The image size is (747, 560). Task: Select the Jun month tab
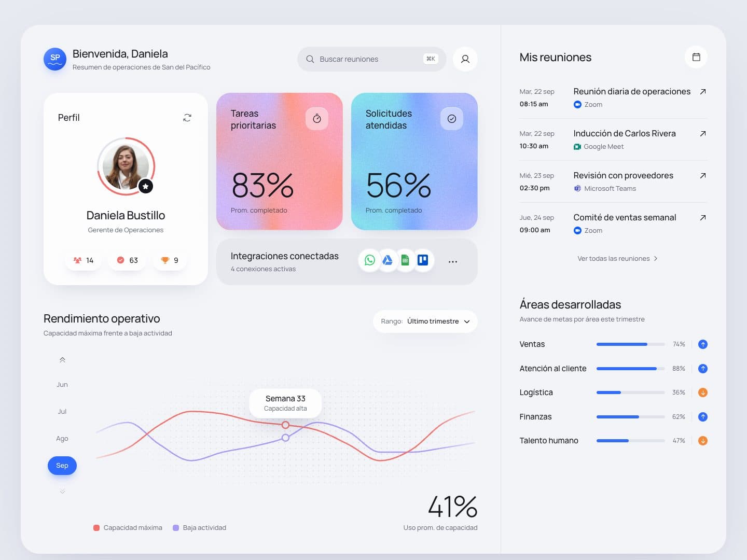click(x=62, y=385)
